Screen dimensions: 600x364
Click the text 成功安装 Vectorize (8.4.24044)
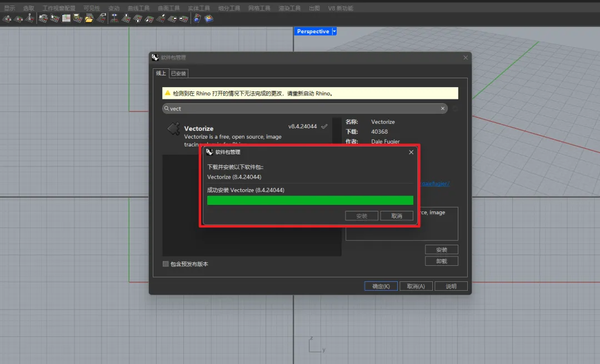pos(246,190)
